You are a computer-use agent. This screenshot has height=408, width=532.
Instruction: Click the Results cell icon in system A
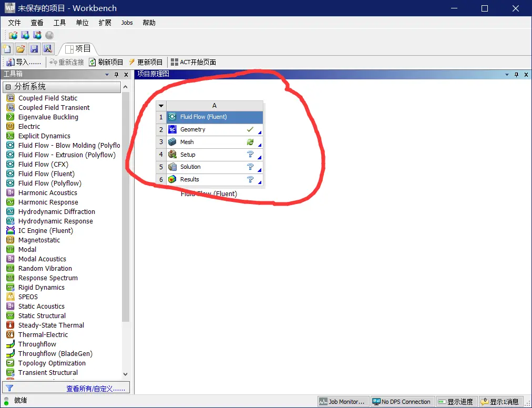[x=172, y=179]
